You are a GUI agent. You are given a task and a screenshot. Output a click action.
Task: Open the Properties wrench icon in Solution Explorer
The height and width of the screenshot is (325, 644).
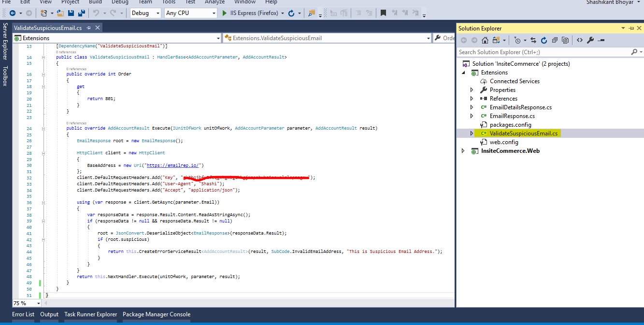tap(589, 40)
